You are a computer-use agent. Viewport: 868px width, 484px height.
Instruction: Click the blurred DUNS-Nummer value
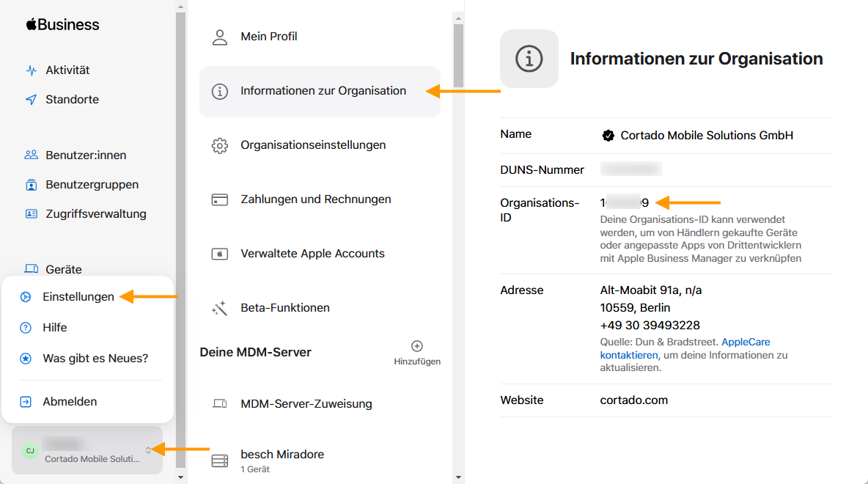click(x=631, y=169)
